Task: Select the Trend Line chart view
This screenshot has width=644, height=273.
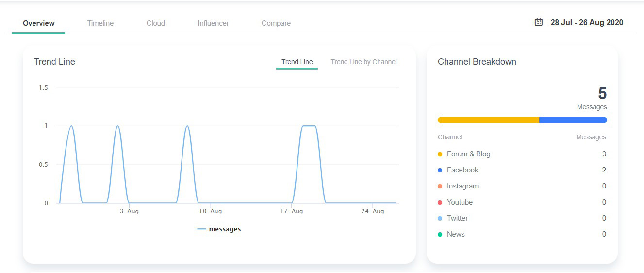Action: pos(297,62)
